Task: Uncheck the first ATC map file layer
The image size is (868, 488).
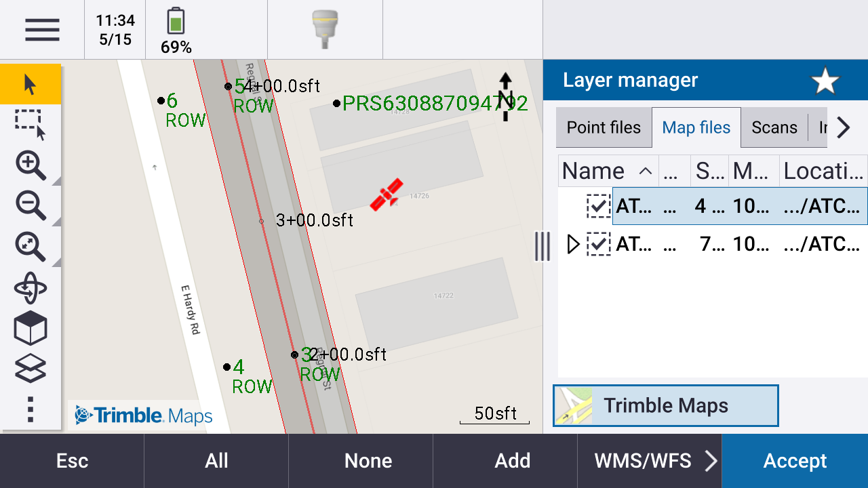Action: coord(599,206)
